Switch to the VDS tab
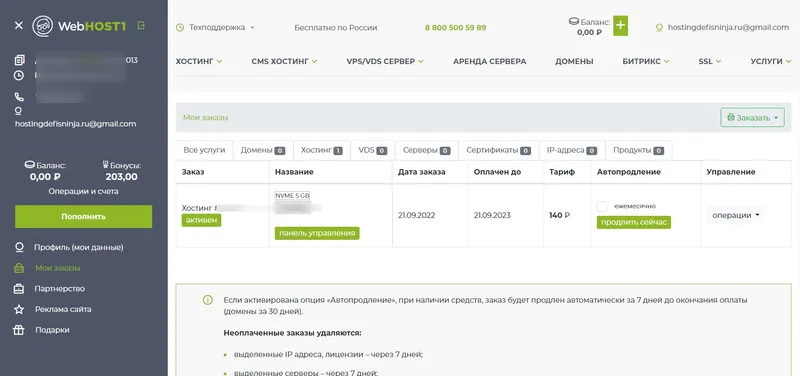Screen dimensions: 800x376 372,151
